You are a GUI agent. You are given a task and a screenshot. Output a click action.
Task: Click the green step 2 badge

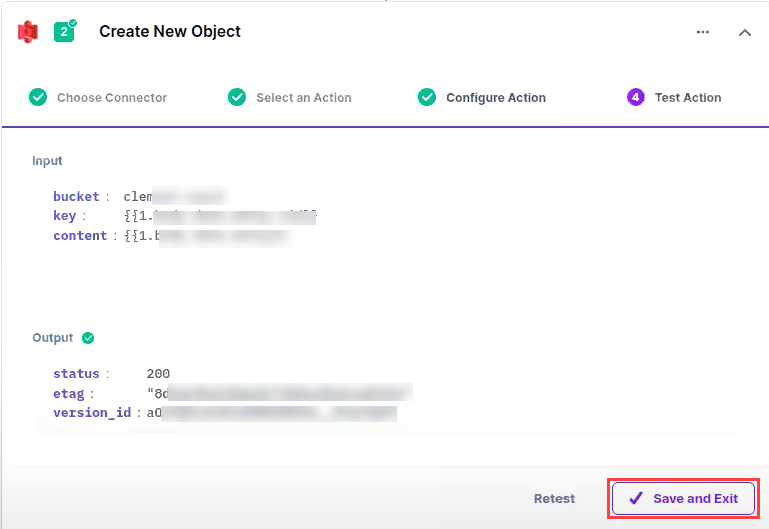tap(64, 32)
